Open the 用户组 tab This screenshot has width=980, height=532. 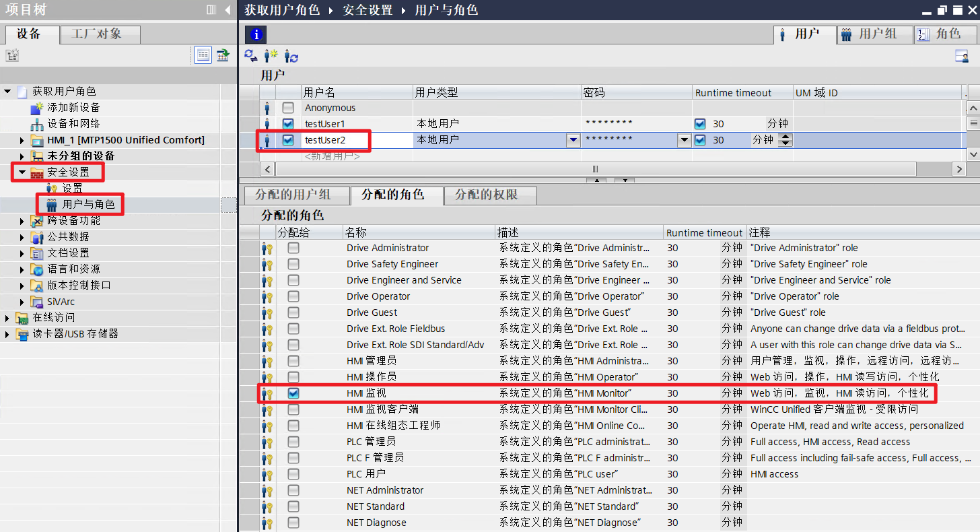click(874, 34)
